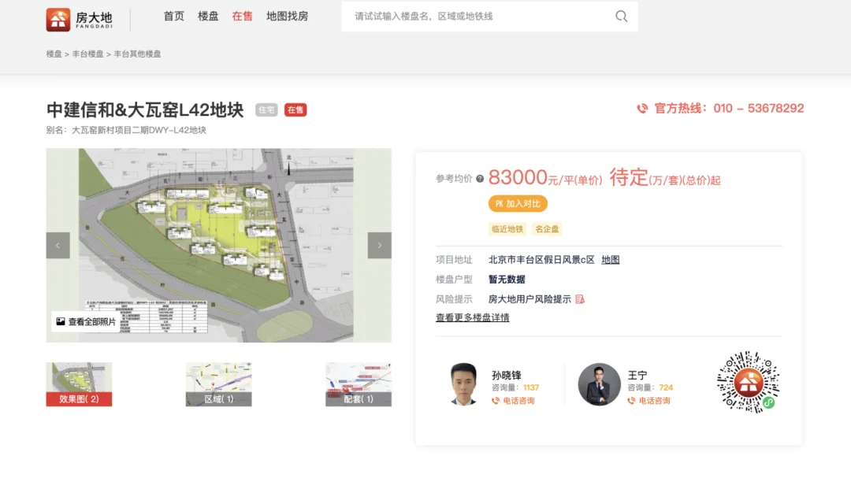Viewport: 851px width, 504px height.
Task: Open the 风险提示 document icon
Action: 581,298
